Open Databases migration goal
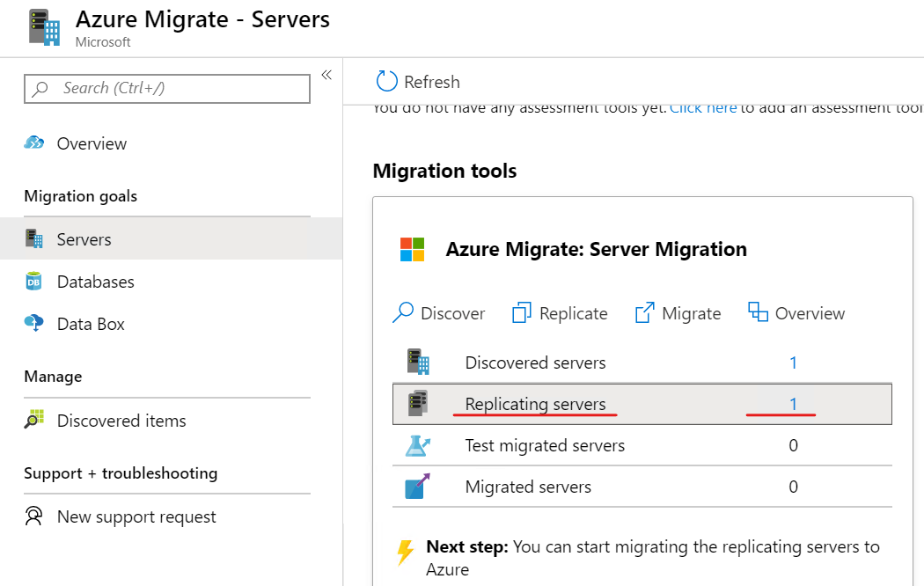The image size is (924, 586). tap(95, 282)
